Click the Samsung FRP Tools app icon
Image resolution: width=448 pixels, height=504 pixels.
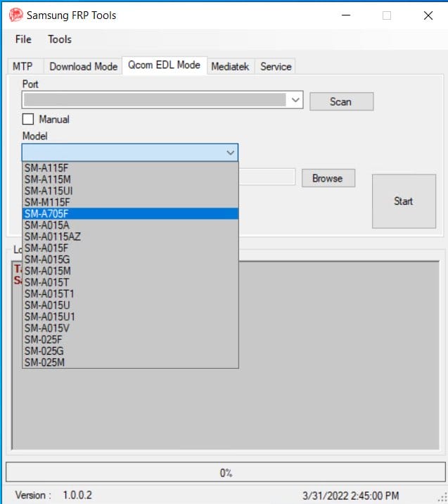[15, 15]
